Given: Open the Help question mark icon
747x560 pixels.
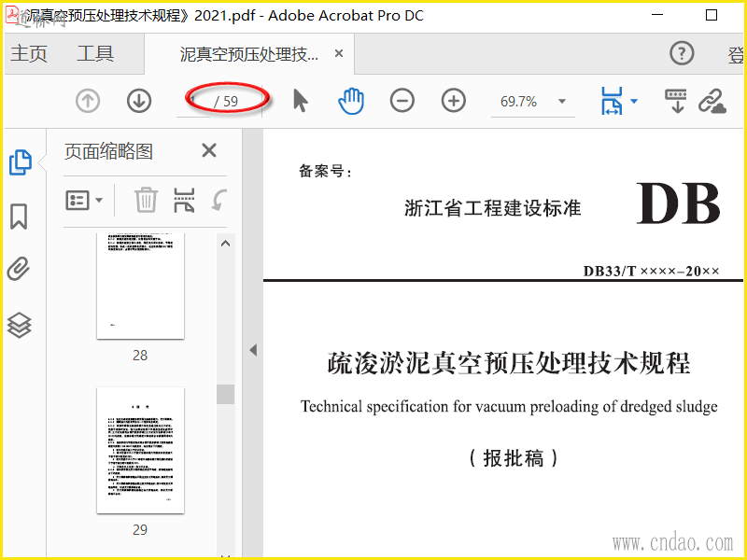Looking at the screenshot, I should (x=683, y=53).
